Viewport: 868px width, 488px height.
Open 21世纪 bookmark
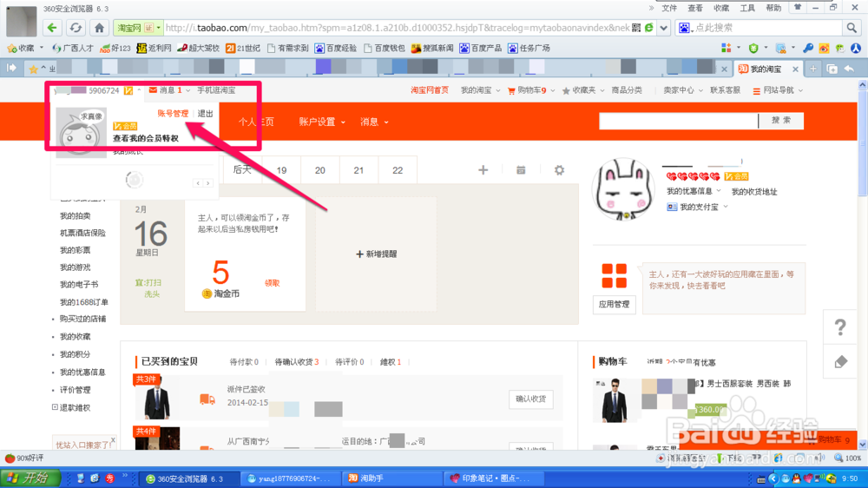click(x=242, y=48)
